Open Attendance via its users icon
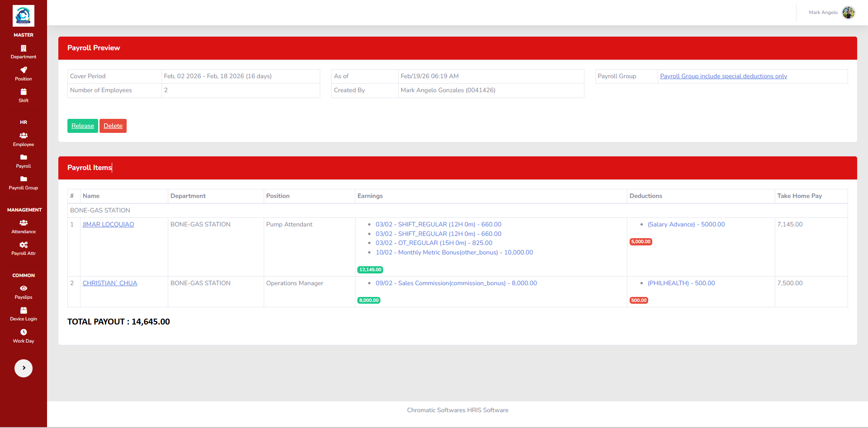This screenshot has width=868, height=428. click(24, 223)
